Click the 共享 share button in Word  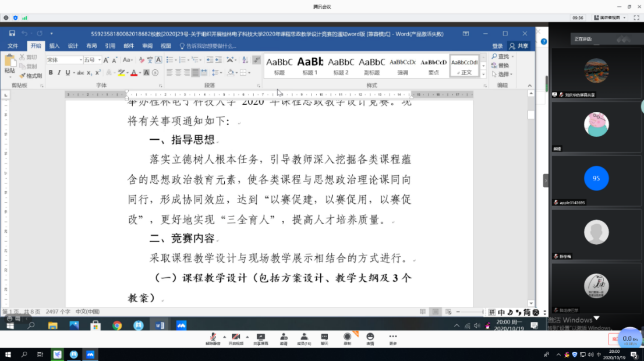pos(519,46)
